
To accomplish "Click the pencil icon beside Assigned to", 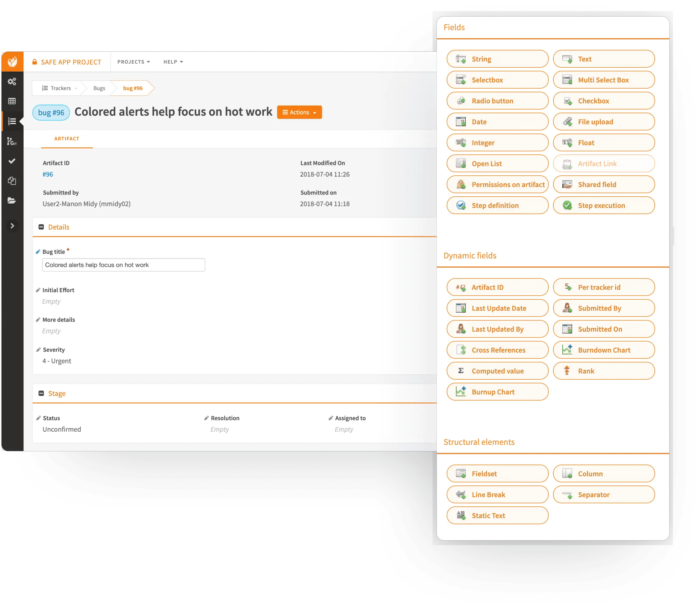I will (331, 418).
